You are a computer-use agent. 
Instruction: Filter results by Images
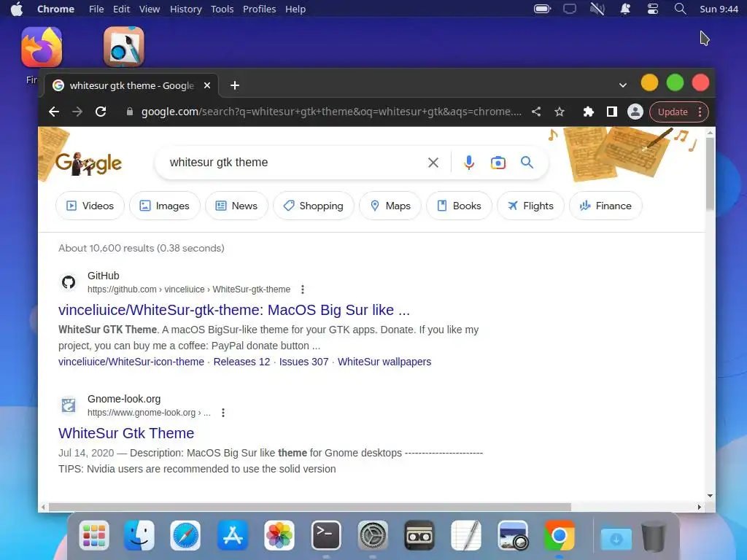164,206
